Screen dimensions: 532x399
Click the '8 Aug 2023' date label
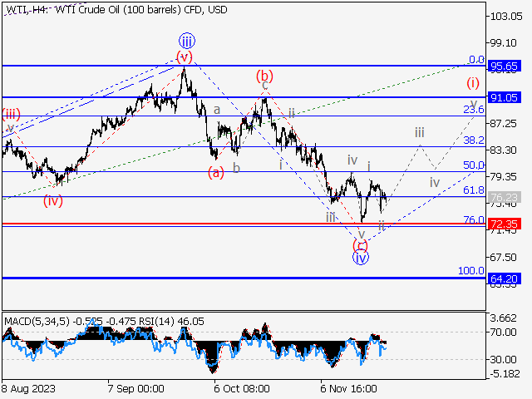click(x=28, y=388)
